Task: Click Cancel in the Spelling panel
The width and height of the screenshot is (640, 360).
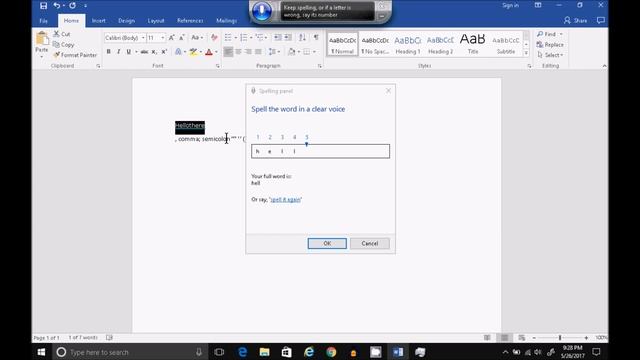Action: tap(370, 243)
